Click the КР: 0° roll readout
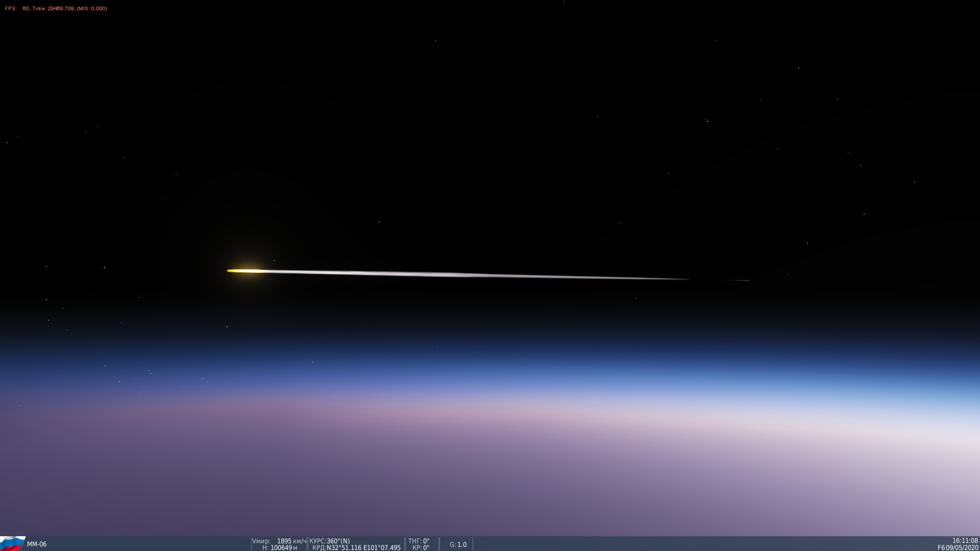 pos(421,548)
